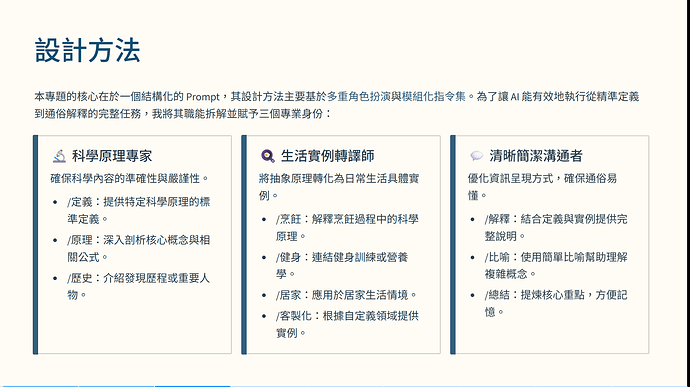Screen dimensions: 690x387
Task: Click the /居家 bullet item
Action: [x=346, y=295]
